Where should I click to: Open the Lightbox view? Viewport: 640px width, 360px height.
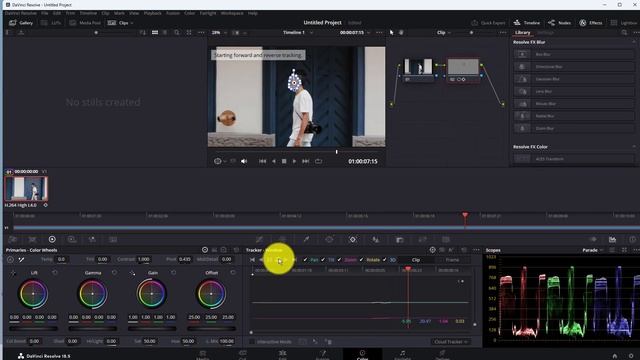pos(623,23)
